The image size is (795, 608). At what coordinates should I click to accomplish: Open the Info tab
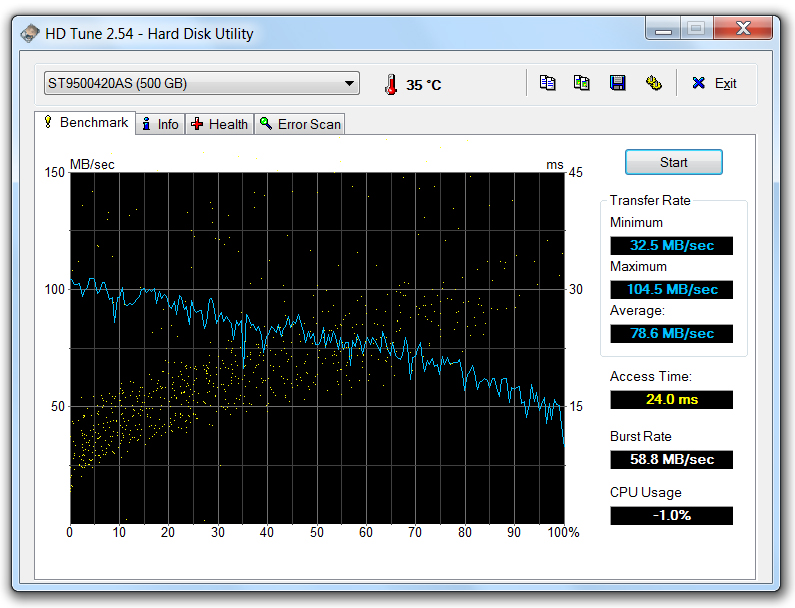160,124
